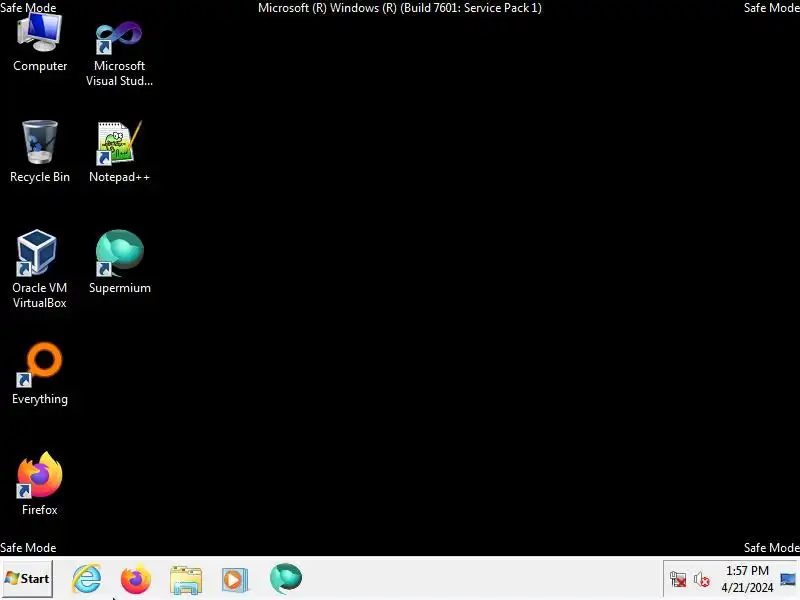Click the tray icon right of the date
Image resolution: width=800 pixels, height=600 pixels.
787,580
